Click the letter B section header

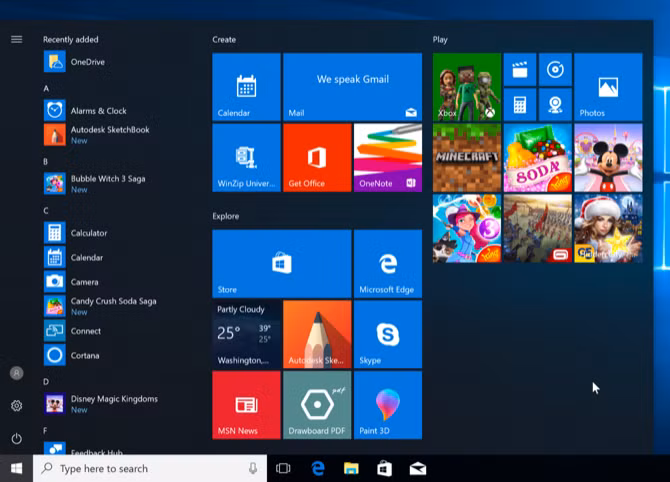coord(45,162)
